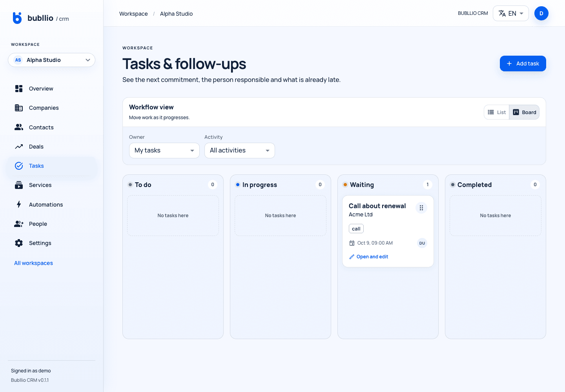
Task: Click the DU assignee avatar on the task card
Action: click(x=422, y=243)
